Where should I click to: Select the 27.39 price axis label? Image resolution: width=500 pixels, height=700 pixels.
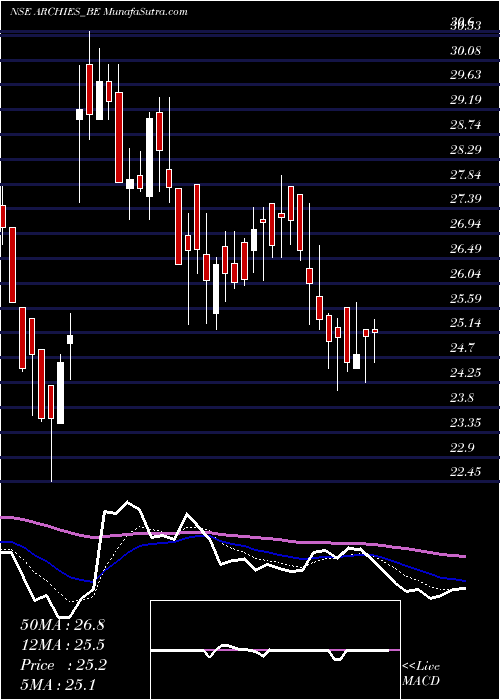coord(465,199)
